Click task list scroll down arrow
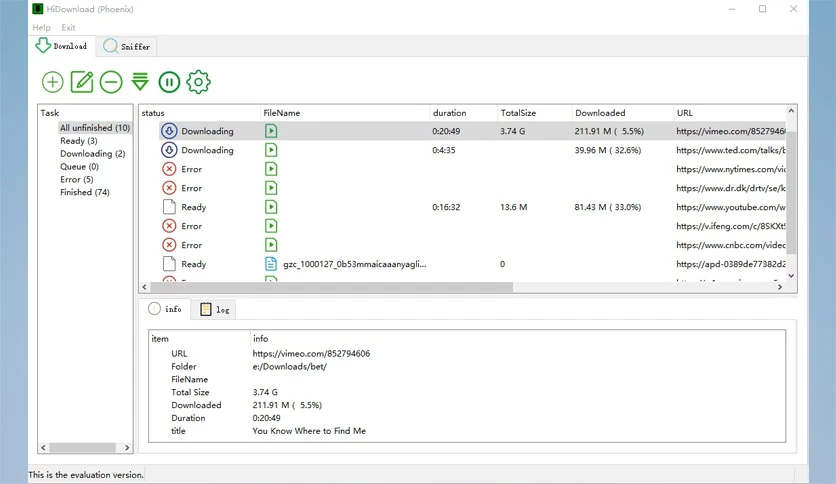Image resolution: width=836 pixels, height=484 pixels. [x=791, y=276]
